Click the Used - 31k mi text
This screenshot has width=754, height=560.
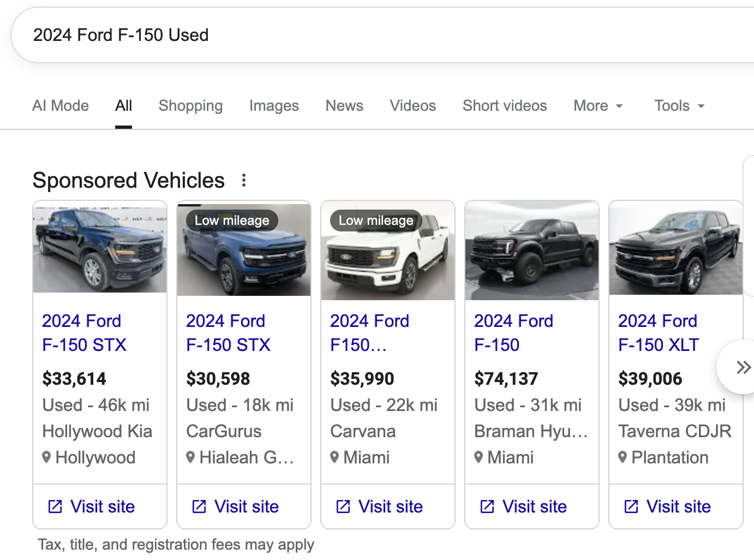tap(528, 405)
